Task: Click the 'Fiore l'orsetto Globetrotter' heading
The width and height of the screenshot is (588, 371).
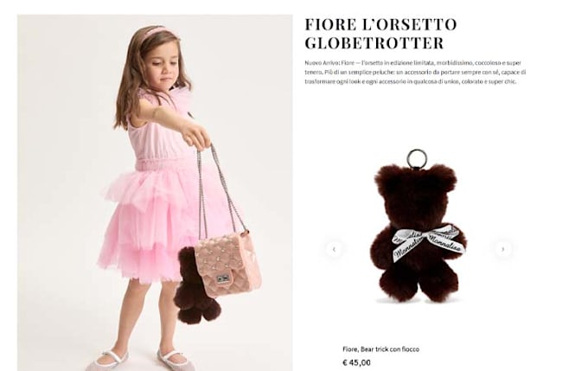Action: coord(380,34)
